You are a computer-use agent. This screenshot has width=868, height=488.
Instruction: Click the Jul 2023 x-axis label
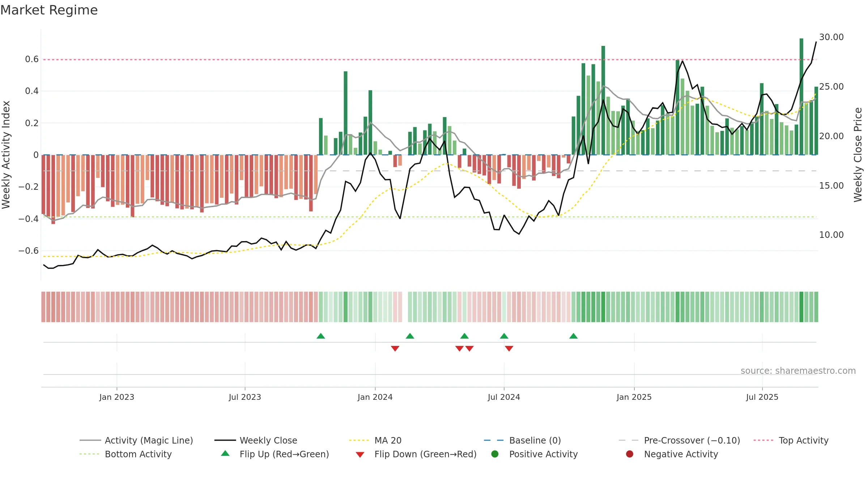245,397
